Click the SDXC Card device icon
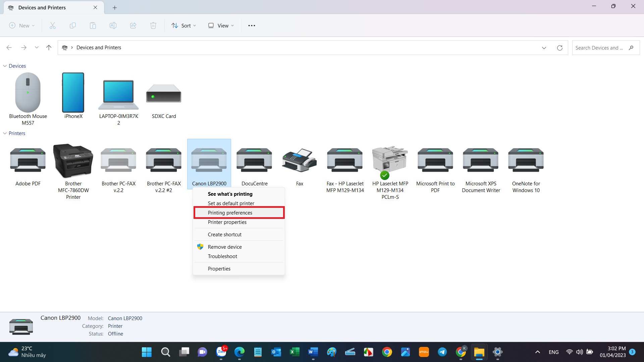Viewport: 644px width, 362px height. tap(164, 94)
